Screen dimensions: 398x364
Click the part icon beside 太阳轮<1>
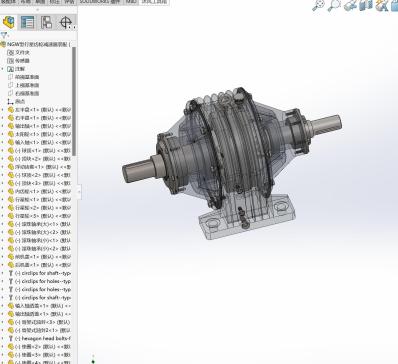[11, 134]
